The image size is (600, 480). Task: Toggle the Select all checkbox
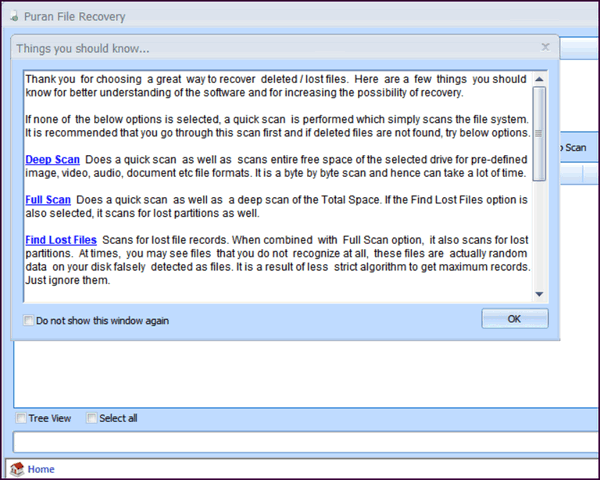(91, 418)
